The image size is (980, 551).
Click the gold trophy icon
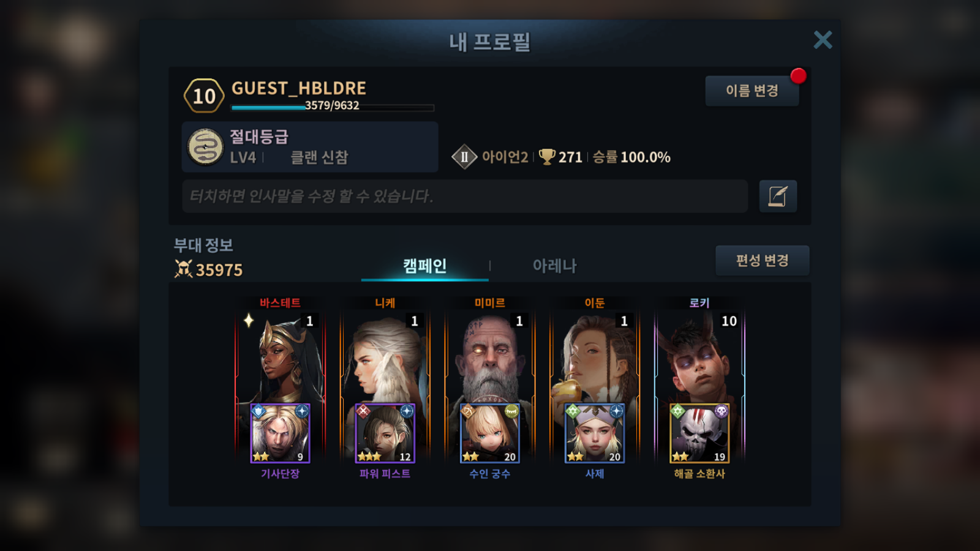(x=547, y=157)
